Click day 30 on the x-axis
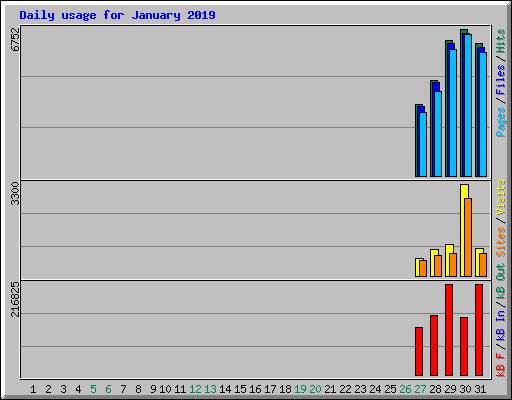512x400 pixels. tap(465, 389)
